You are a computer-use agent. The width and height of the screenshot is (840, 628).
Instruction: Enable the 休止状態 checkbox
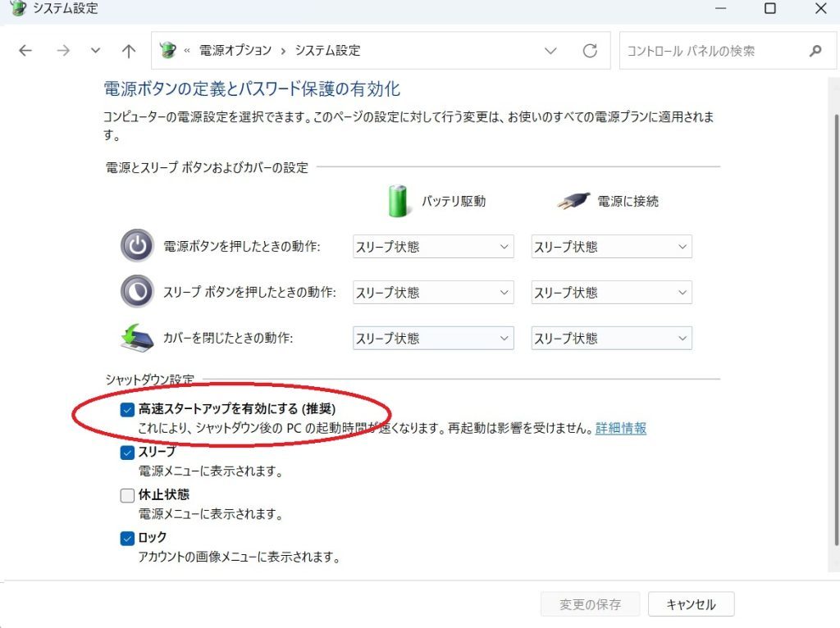127,495
